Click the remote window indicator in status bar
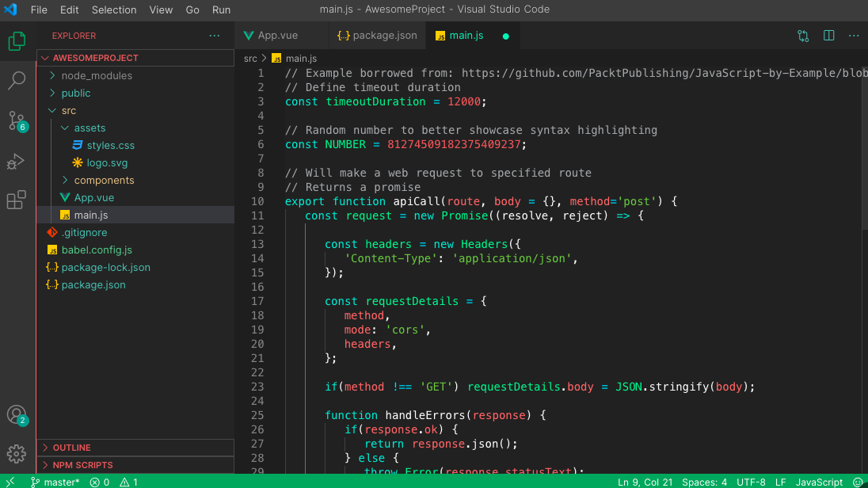Viewport: 868px width, 488px height. point(10,482)
